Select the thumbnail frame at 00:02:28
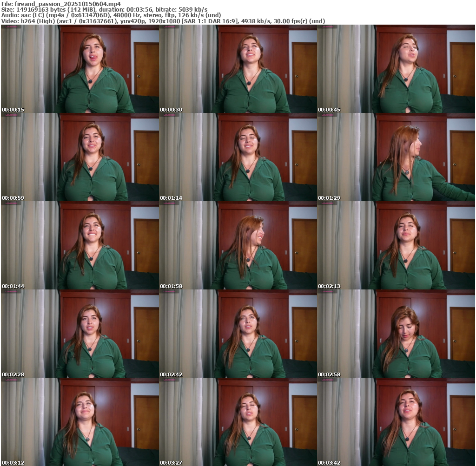 tap(80, 334)
